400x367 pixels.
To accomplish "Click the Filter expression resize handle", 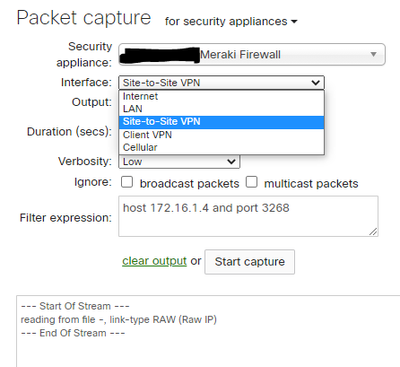I will tap(373, 232).
